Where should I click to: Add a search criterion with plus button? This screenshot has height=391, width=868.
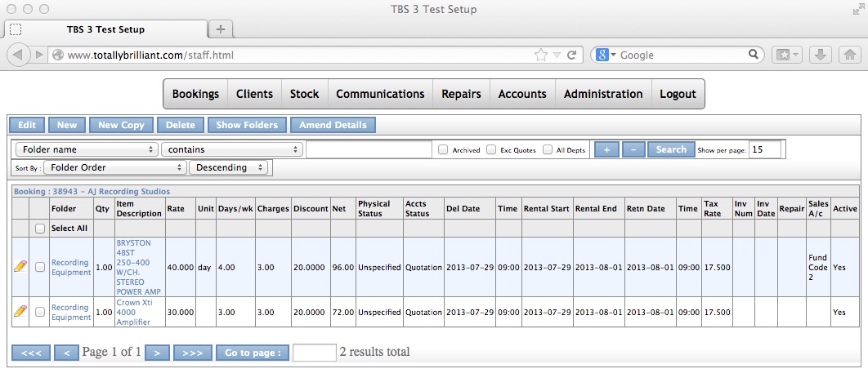point(606,149)
